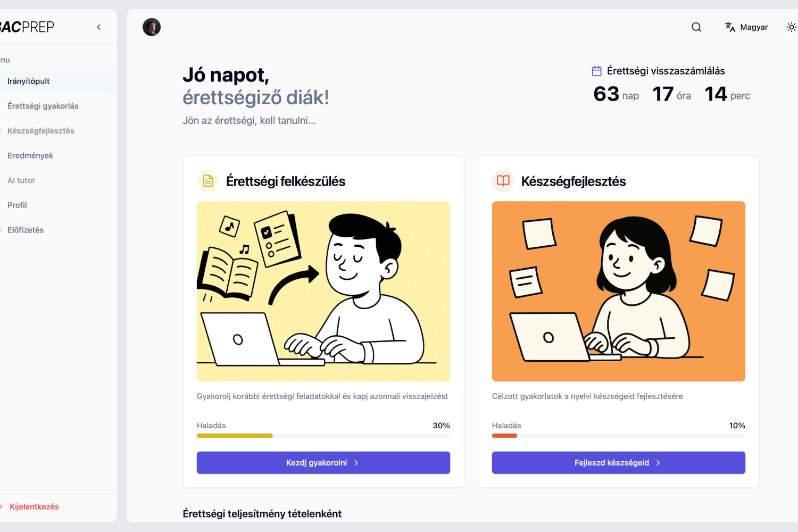Open the user avatar profile picture
The width and height of the screenshot is (798, 532).
(x=152, y=27)
